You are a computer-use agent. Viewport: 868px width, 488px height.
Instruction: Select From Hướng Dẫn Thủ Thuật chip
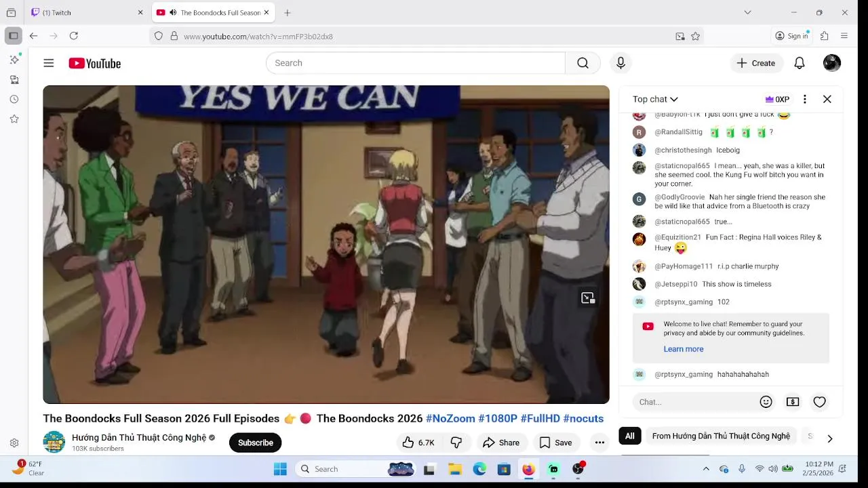[x=721, y=436]
